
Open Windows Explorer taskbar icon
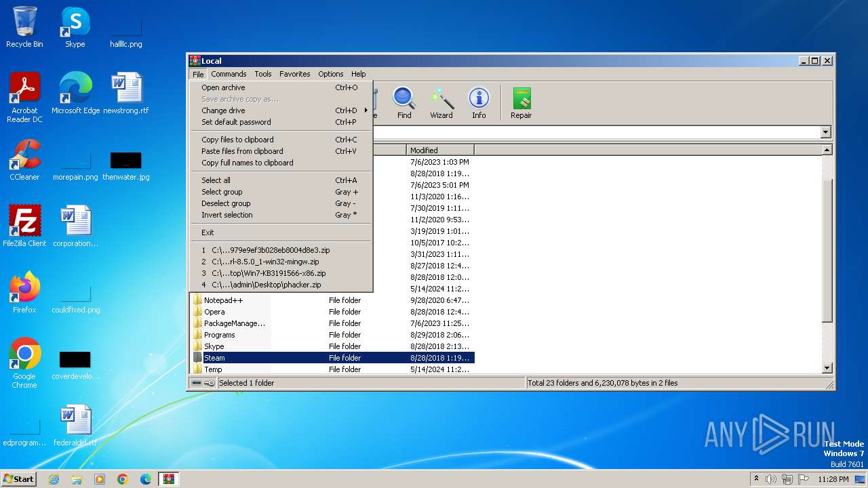click(x=77, y=479)
